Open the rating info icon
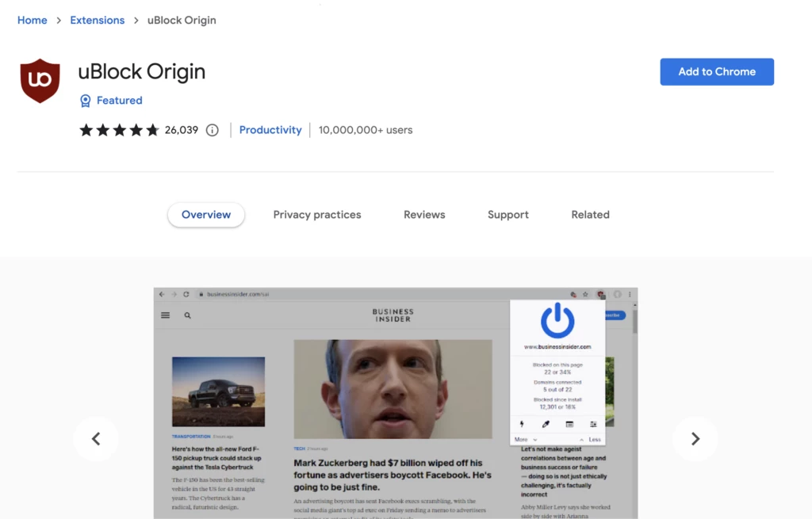This screenshot has height=519, width=812. [x=213, y=131]
